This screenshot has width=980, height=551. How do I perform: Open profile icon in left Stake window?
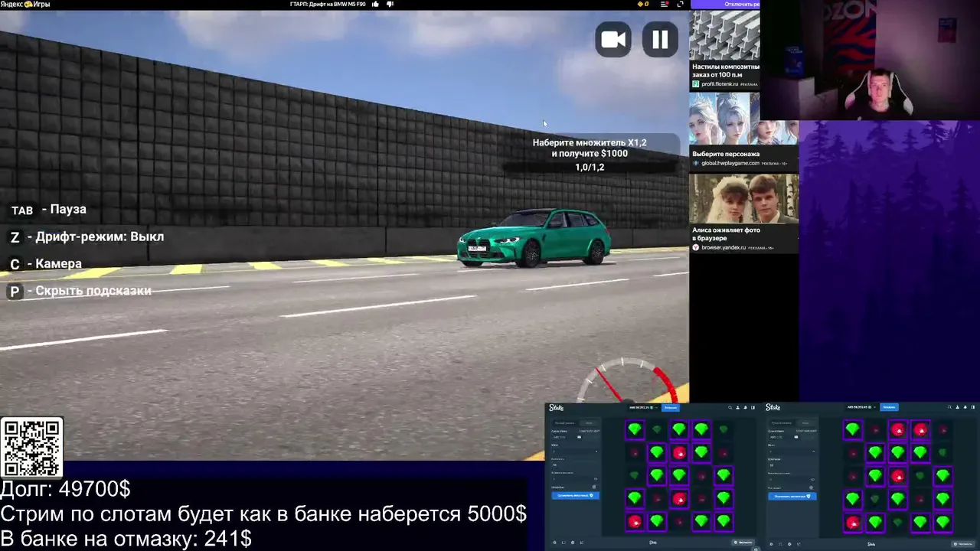pyautogui.click(x=738, y=407)
